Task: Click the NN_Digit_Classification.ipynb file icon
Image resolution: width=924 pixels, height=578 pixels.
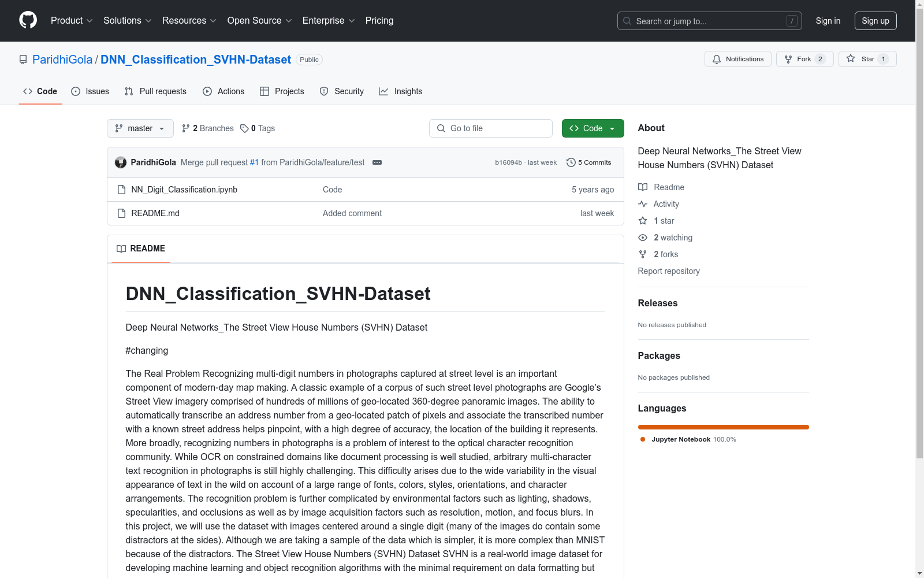Action: point(121,190)
